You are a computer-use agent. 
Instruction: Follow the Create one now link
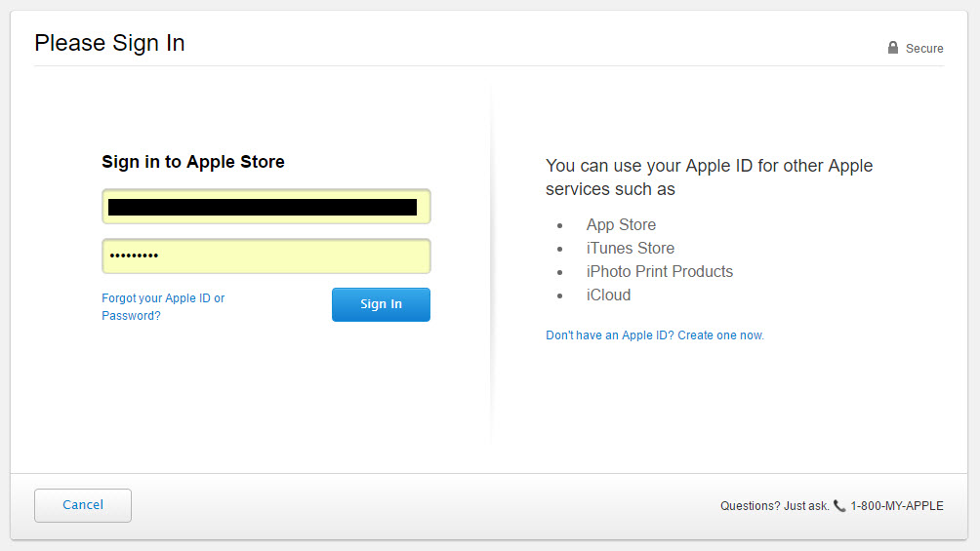[x=720, y=335]
